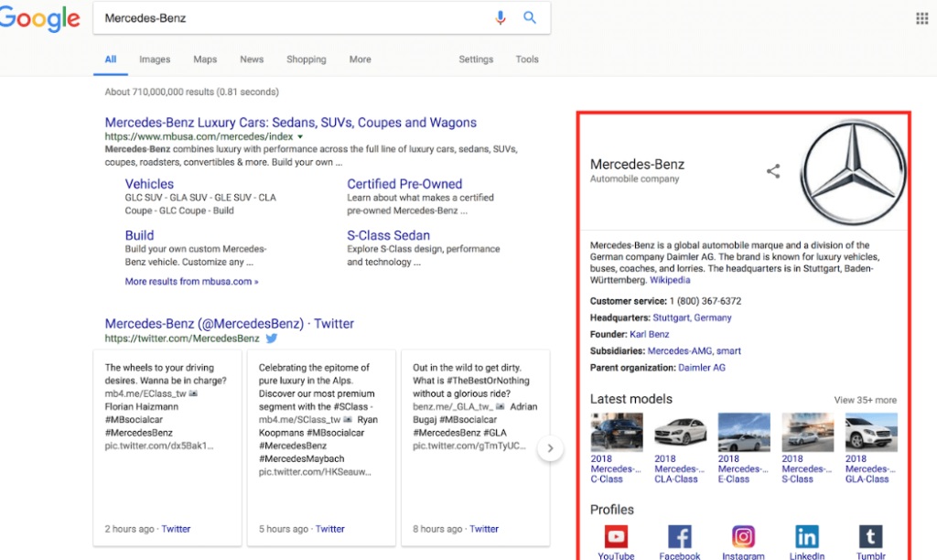Viewport: 937px width, 560px height.
Task: Expand the mbusa.com URL dropdown arrow
Action: coord(301,137)
